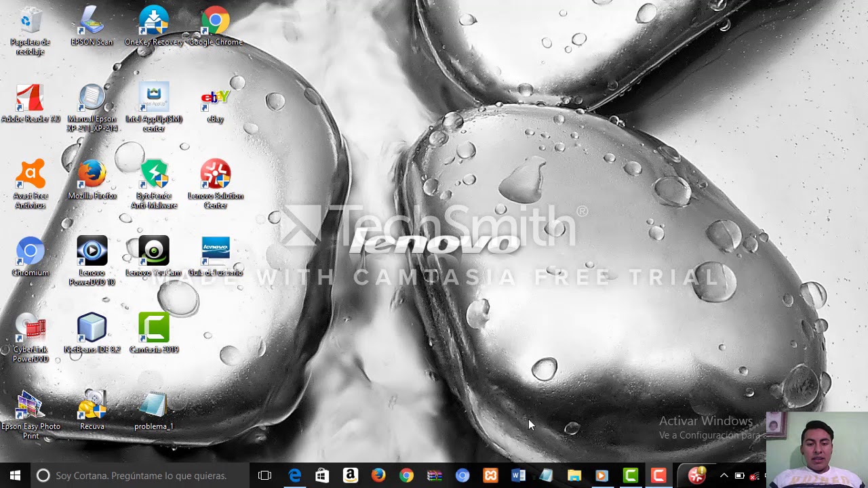Image resolution: width=868 pixels, height=488 pixels.
Task: Open Microsoft Word from the taskbar
Action: (519, 475)
